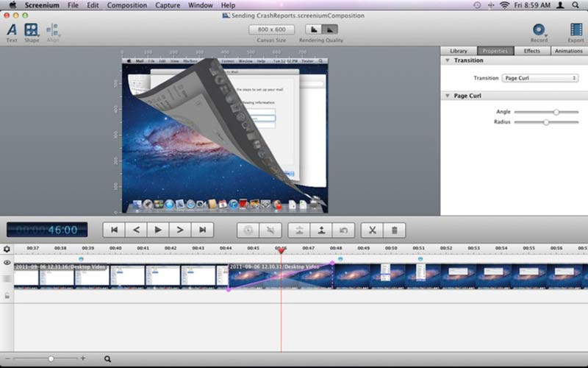Screen dimensions: 588x368
Task: Open the timeline settings gear
Action: [x=7, y=250]
